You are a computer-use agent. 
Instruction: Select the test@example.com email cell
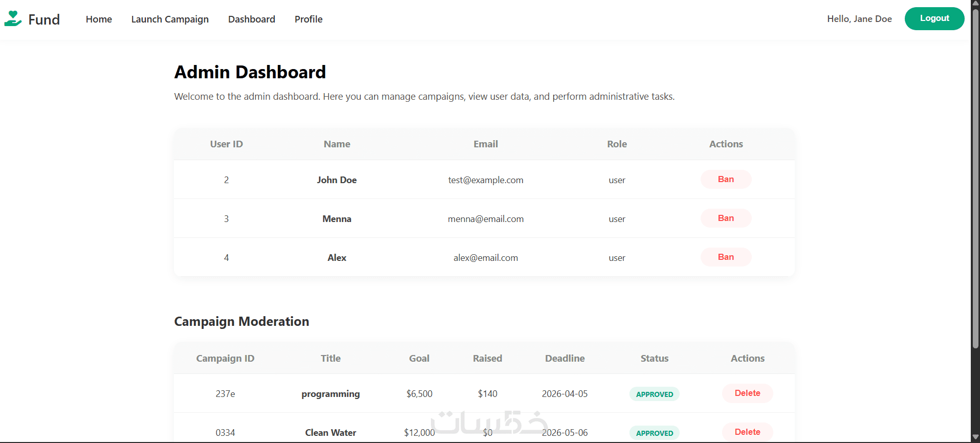(x=486, y=180)
